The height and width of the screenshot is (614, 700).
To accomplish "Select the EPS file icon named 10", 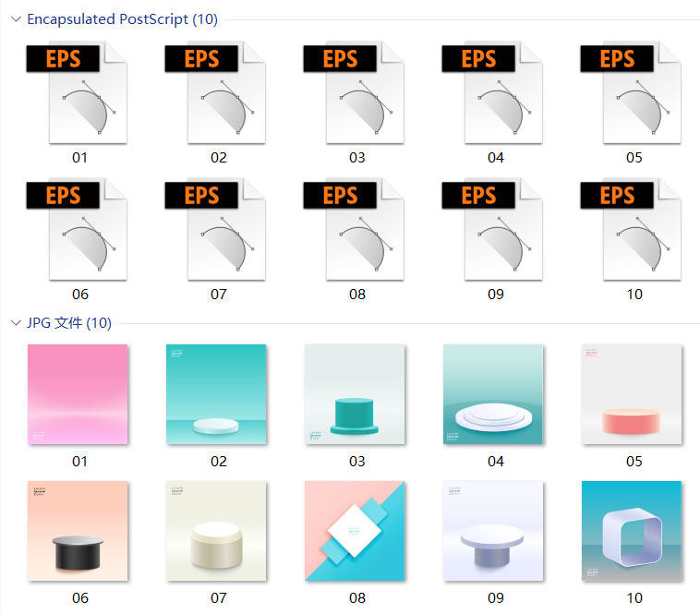I will [631, 229].
